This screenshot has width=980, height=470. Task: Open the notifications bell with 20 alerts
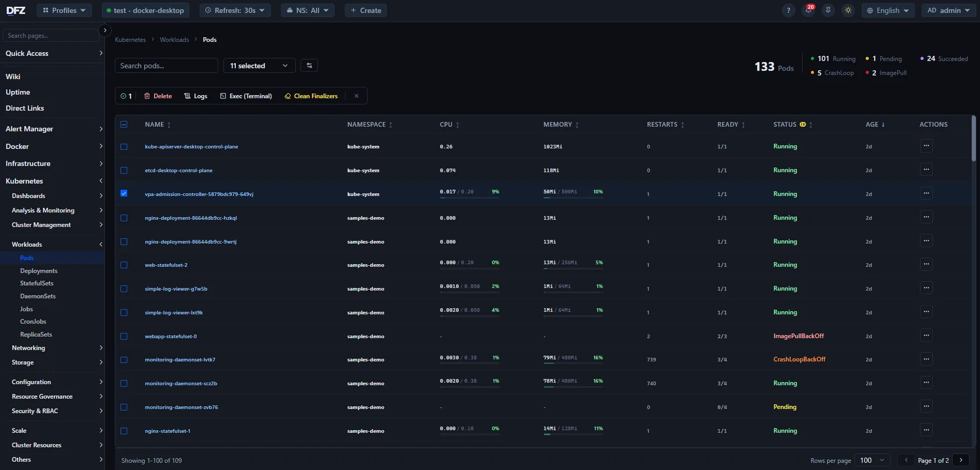808,10
